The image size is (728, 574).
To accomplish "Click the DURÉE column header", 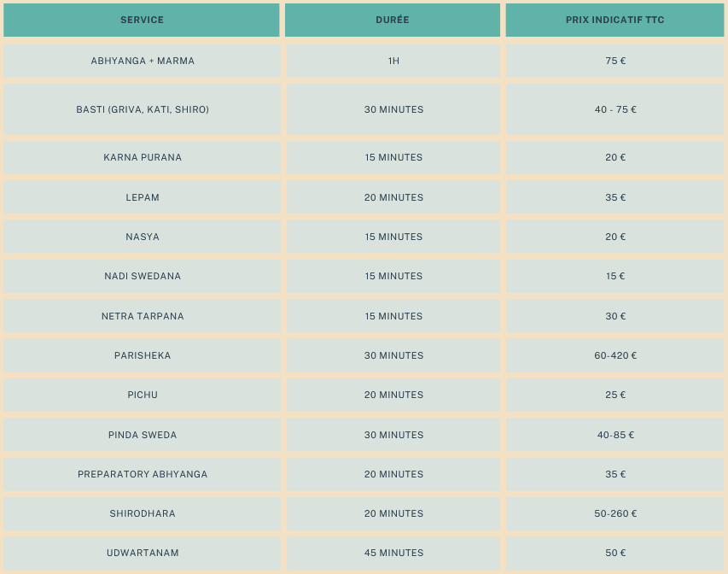I will pos(393,20).
